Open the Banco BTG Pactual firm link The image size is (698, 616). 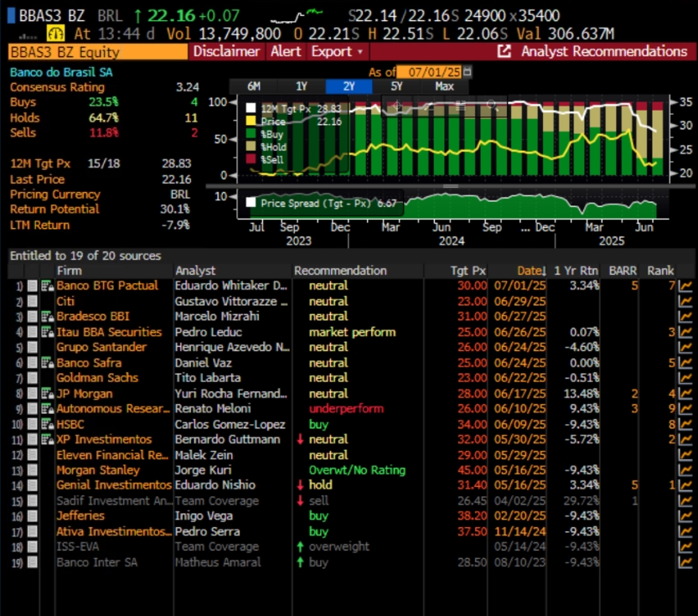(x=107, y=286)
